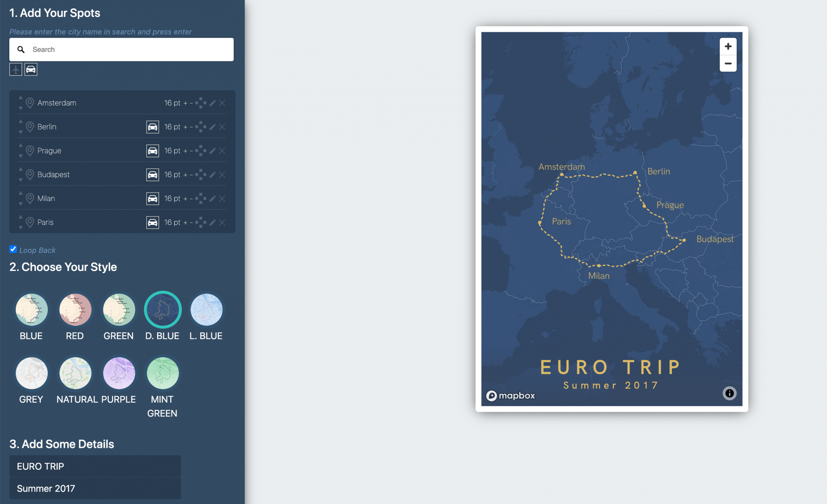This screenshot has height=504, width=827.
Task: Click the EURO TRIP title field
Action: (95, 466)
